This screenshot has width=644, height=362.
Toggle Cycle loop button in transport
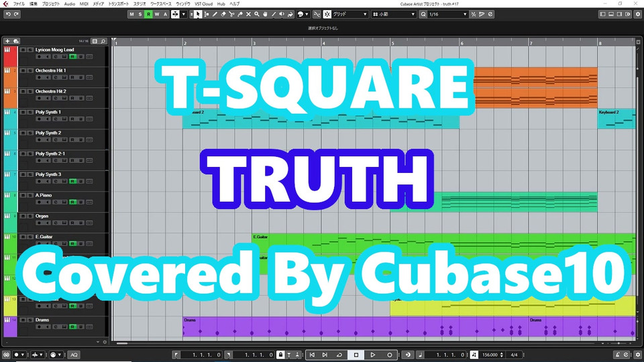tap(339, 355)
